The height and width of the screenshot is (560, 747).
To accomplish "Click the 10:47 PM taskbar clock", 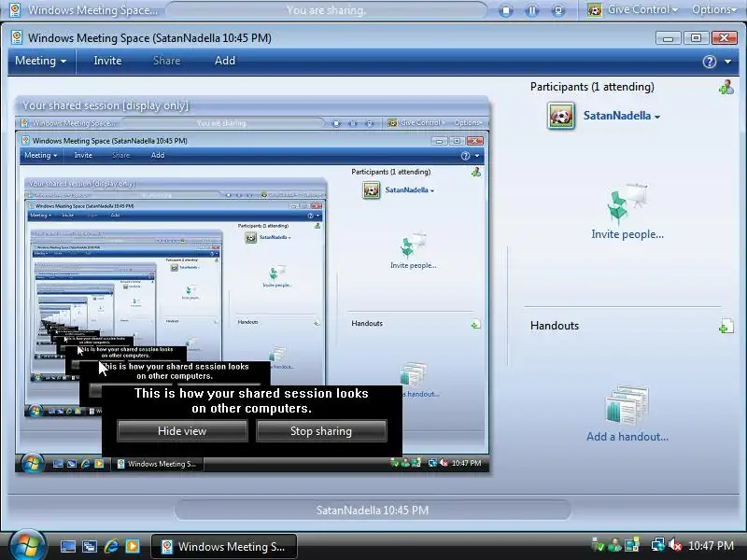I will [x=711, y=546].
